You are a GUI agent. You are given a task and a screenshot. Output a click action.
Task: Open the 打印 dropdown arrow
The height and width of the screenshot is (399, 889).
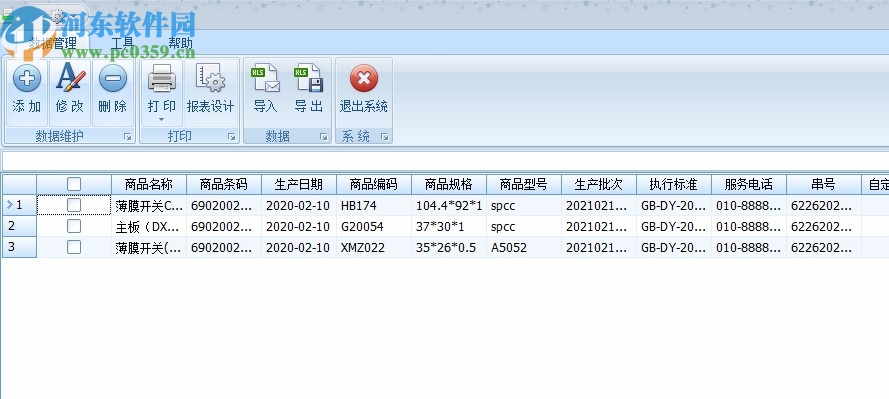coord(162,119)
